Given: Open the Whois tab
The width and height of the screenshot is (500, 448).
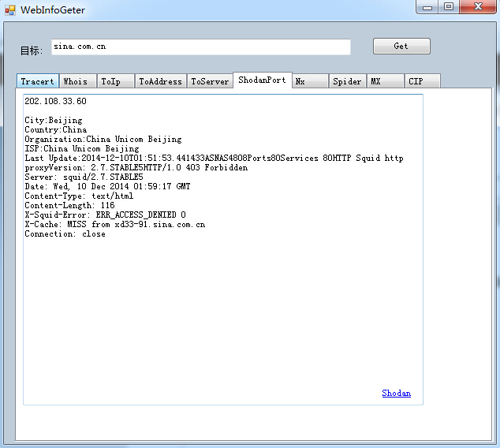Looking at the screenshot, I should coord(78,81).
